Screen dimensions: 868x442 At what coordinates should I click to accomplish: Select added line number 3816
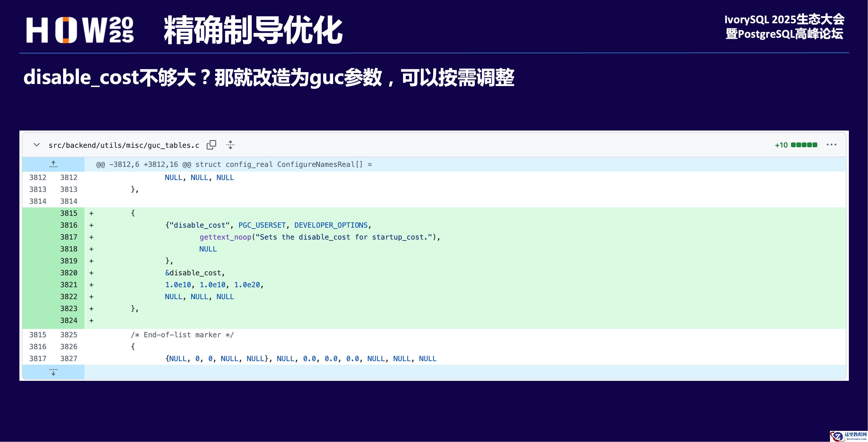(x=69, y=225)
